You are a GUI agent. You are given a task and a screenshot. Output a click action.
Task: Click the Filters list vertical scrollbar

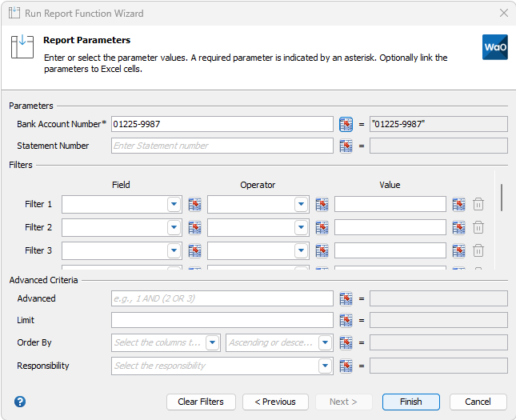(502, 197)
